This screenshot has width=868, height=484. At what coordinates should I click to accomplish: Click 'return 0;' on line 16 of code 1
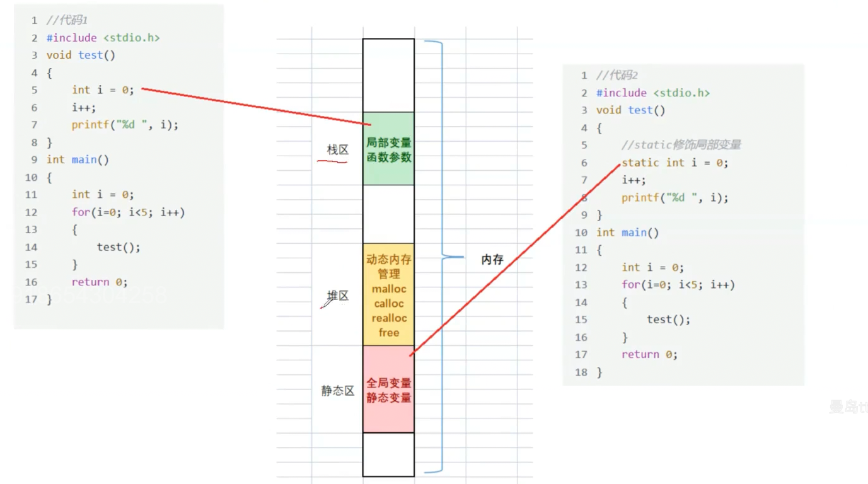(100, 282)
